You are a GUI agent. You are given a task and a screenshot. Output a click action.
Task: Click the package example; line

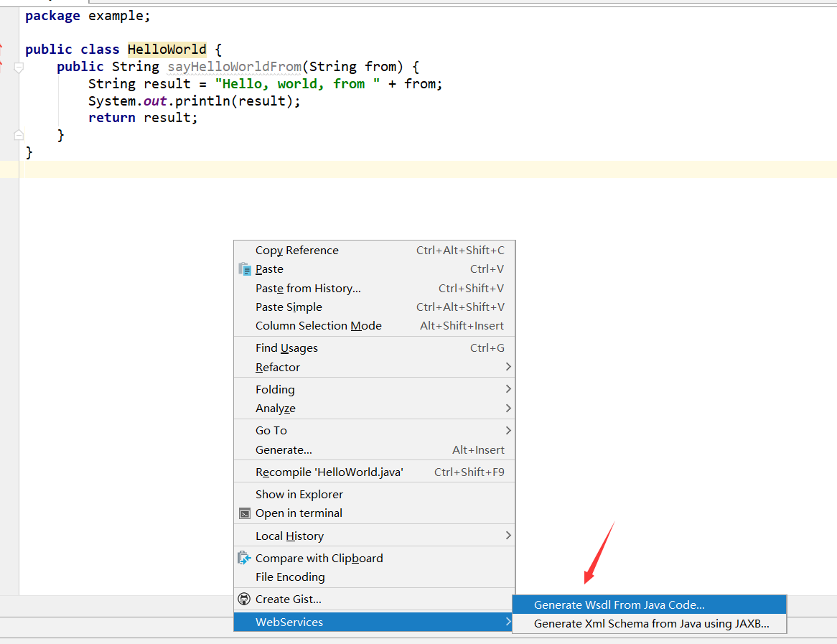88,16
